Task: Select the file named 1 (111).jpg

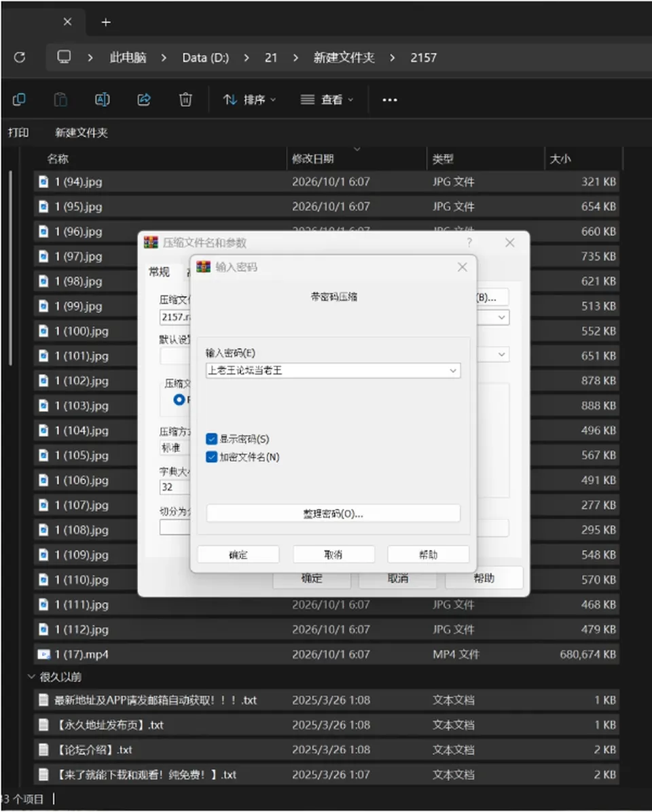Action: tap(327, 604)
